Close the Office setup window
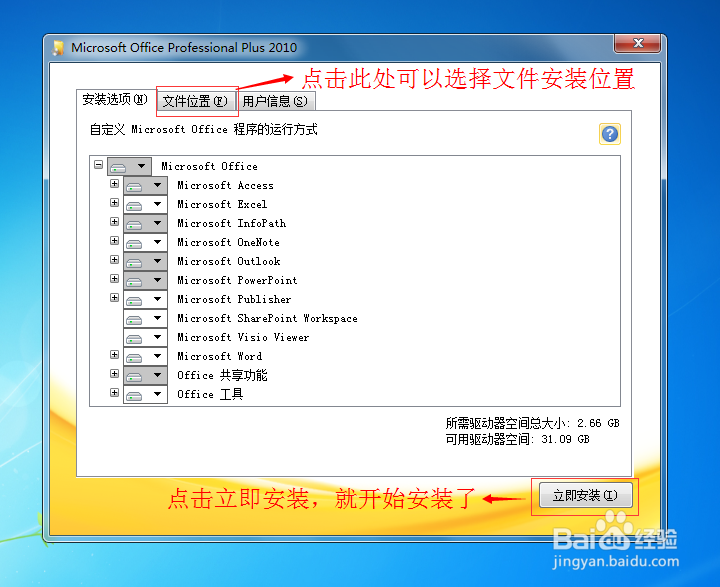The width and height of the screenshot is (720, 587). pyautogui.click(x=637, y=43)
